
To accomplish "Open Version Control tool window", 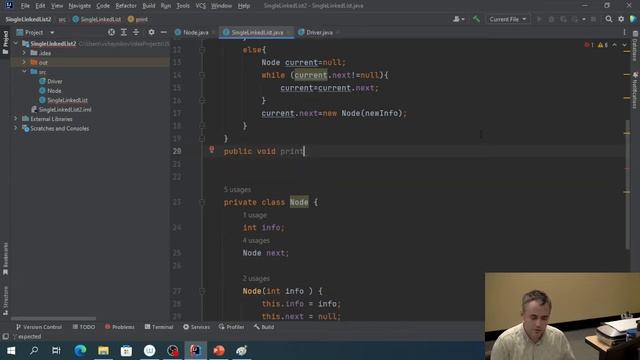I will (x=39, y=327).
